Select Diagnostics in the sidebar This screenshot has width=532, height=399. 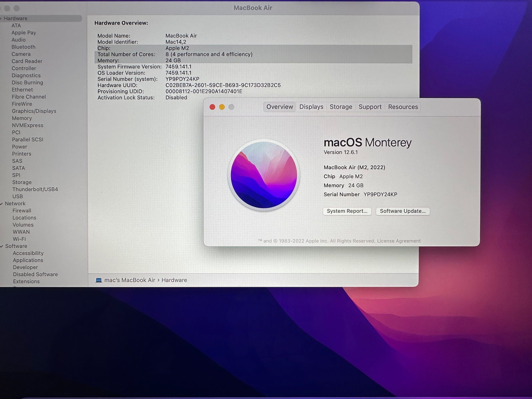point(26,75)
